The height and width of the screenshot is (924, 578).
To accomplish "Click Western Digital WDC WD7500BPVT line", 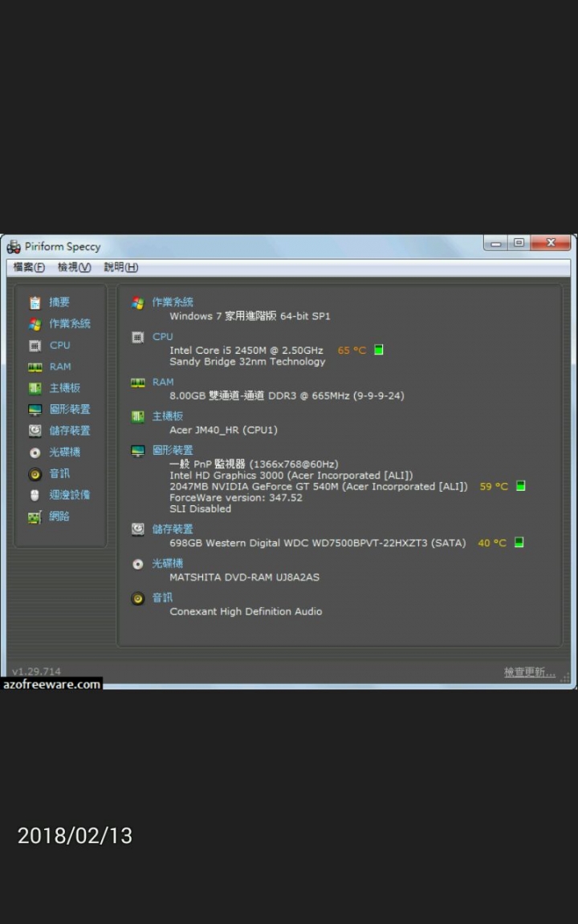I will coord(318,543).
